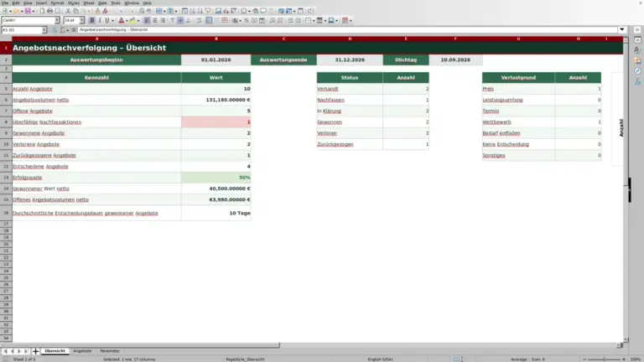Insert a chart via the chart icon

coord(226,11)
